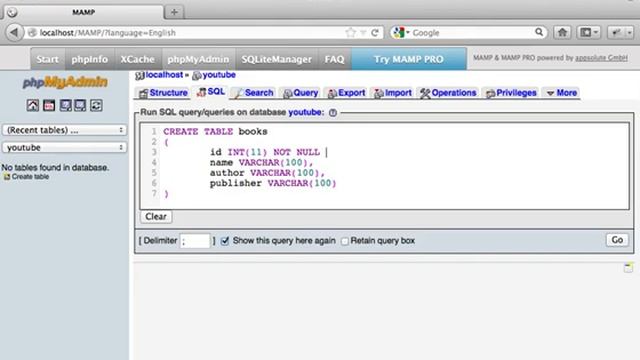Screen dimensions: 640x360
Task: Click the search magnifier in the Google box
Action: click(539, 32)
